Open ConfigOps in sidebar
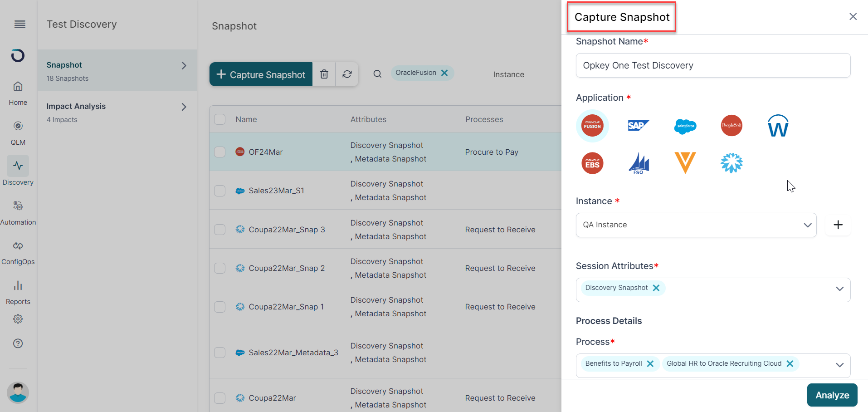This screenshot has height=412, width=868. click(x=18, y=253)
